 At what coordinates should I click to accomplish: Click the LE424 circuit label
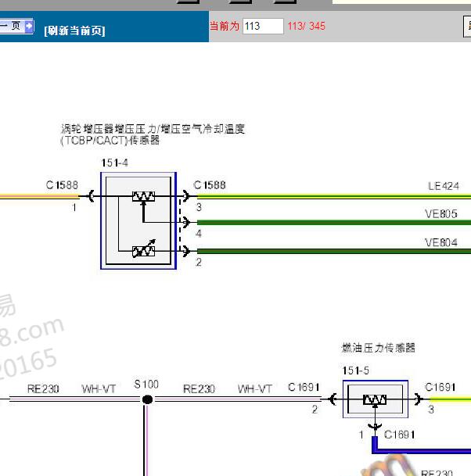pos(443,186)
